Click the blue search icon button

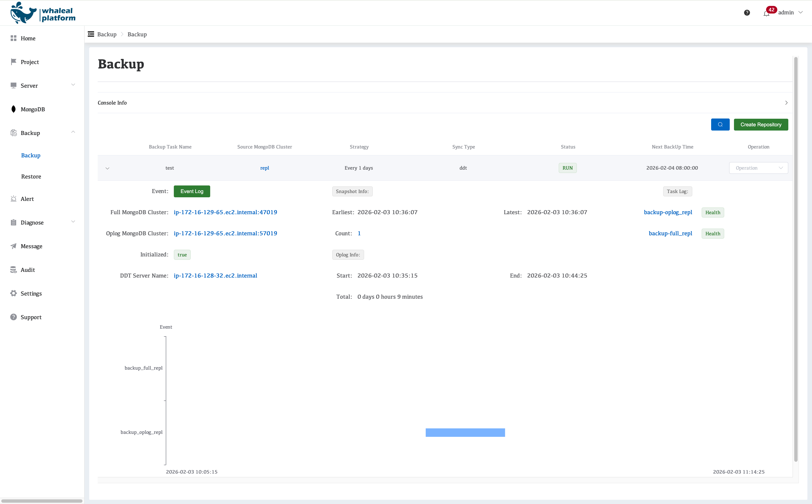(720, 125)
